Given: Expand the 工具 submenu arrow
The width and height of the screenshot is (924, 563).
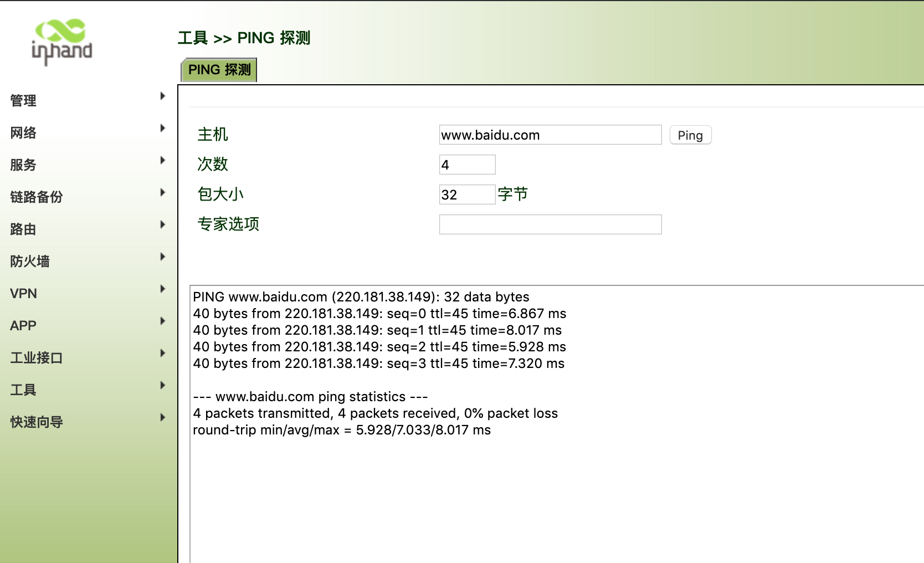Looking at the screenshot, I should pyautogui.click(x=162, y=385).
